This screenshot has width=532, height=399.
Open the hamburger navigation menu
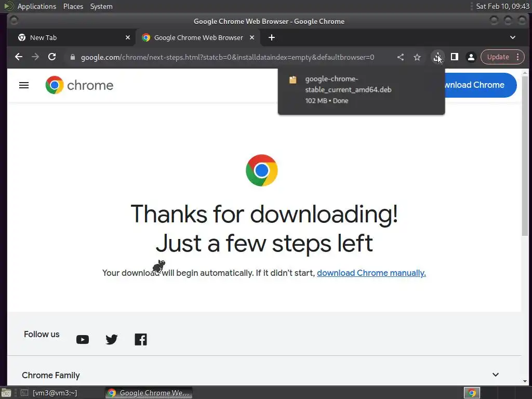click(24, 85)
